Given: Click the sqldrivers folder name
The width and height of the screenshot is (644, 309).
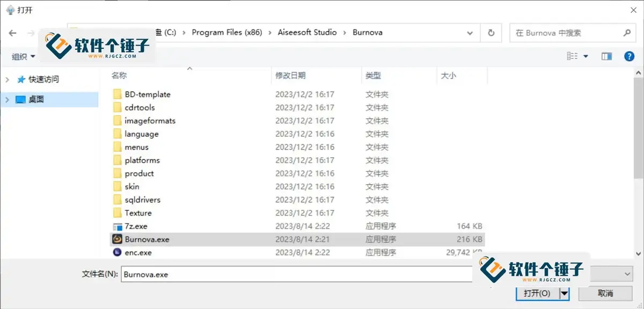Looking at the screenshot, I should [143, 200].
